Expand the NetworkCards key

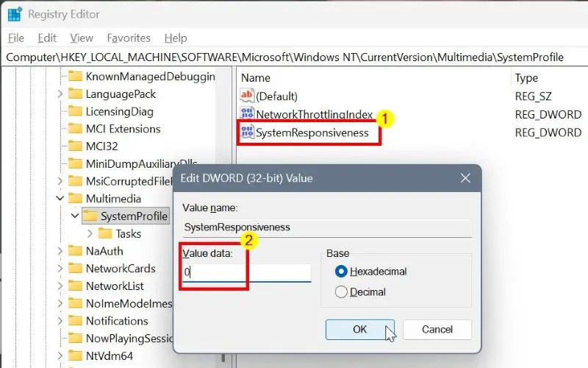[x=60, y=269]
